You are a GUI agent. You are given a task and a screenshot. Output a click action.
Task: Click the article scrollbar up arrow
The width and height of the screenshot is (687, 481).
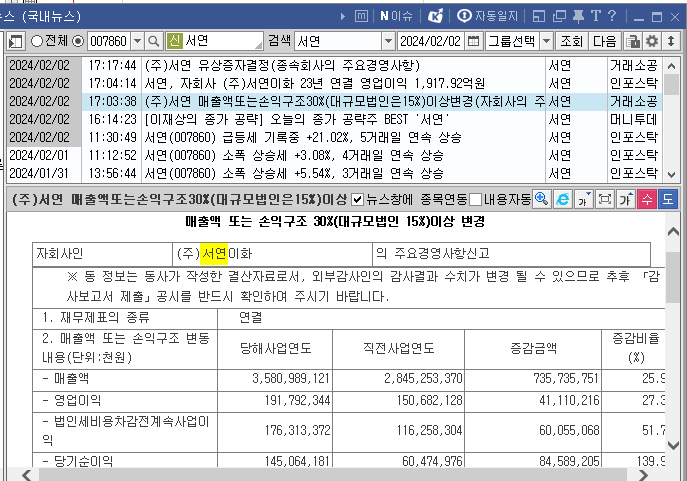point(673,232)
